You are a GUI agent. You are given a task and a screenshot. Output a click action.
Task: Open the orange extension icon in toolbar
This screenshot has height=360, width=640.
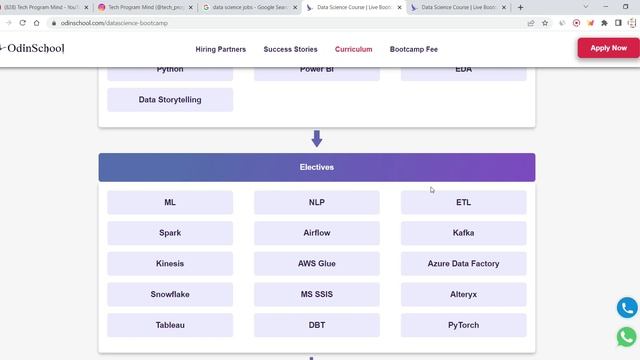click(x=590, y=23)
